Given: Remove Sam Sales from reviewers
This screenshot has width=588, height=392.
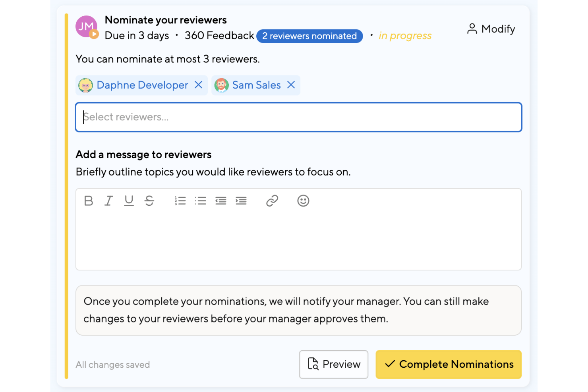Looking at the screenshot, I should tap(291, 85).
